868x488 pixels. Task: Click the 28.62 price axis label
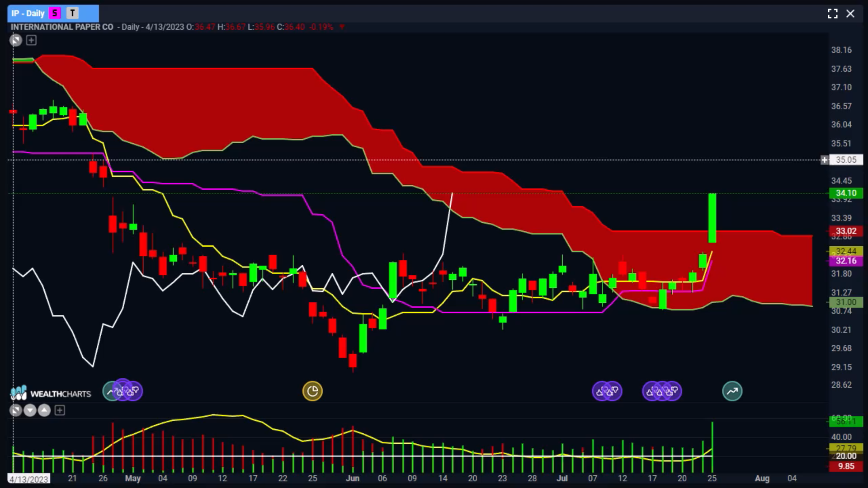tap(841, 385)
